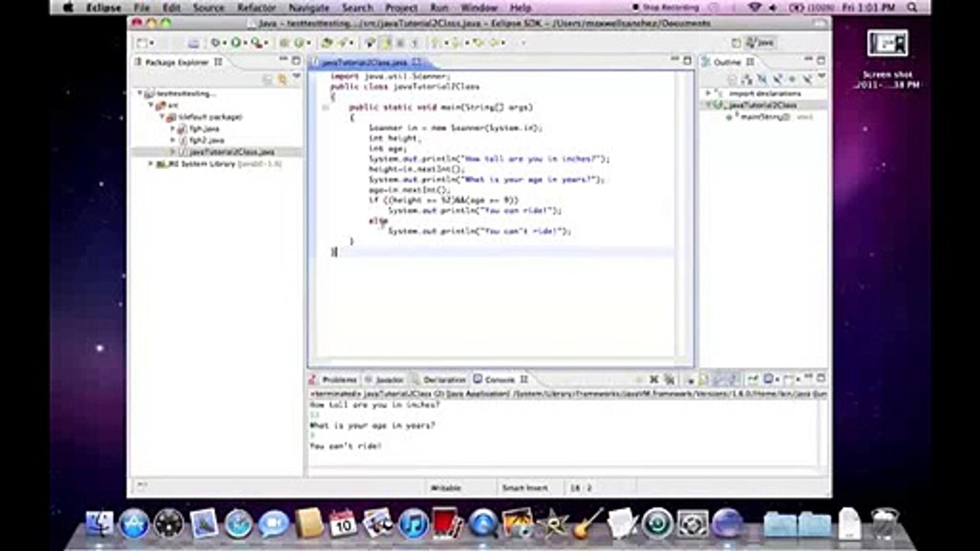This screenshot has height=551, width=980.
Task: Select fgh2.java in Package Explorer
Action: click(x=206, y=140)
